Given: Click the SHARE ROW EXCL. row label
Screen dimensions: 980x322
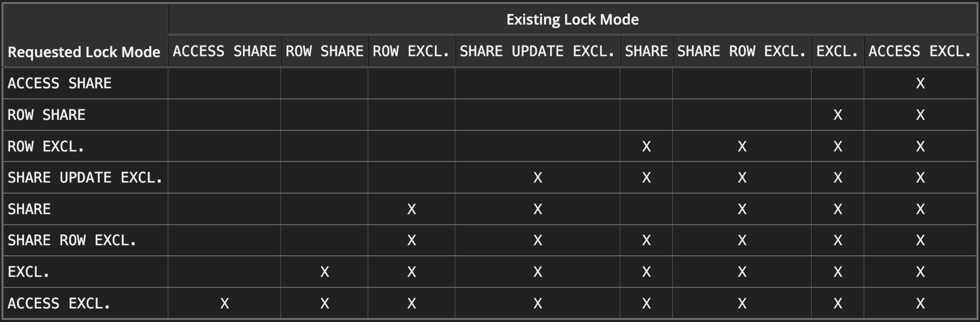Looking at the screenshot, I should (x=72, y=240).
